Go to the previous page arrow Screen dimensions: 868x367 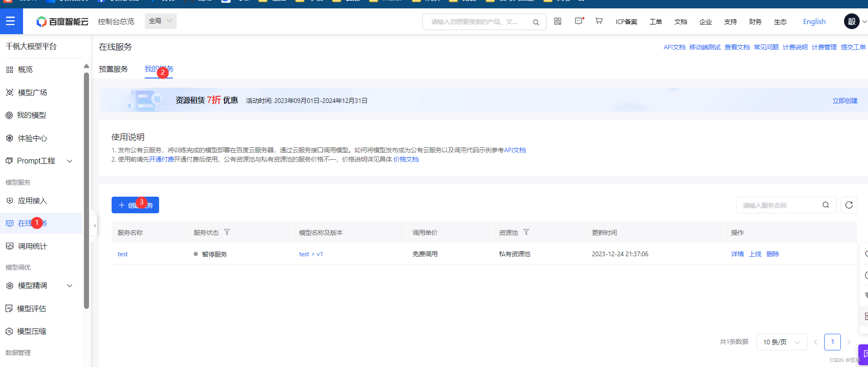815,342
